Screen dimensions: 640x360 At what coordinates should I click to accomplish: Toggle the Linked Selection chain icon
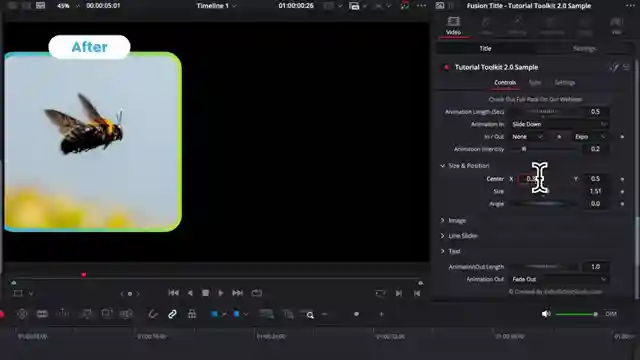(x=172, y=314)
